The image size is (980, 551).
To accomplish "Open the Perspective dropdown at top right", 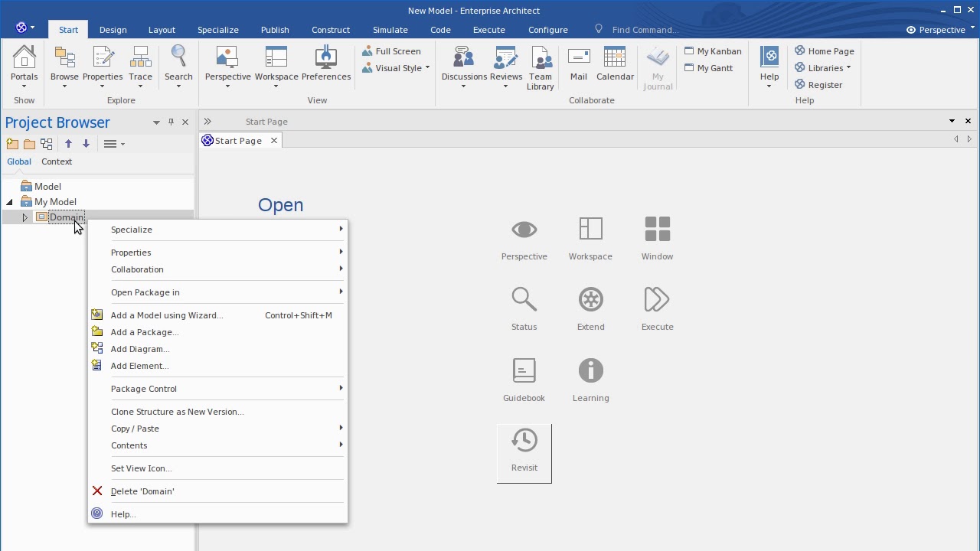I will pos(940,30).
